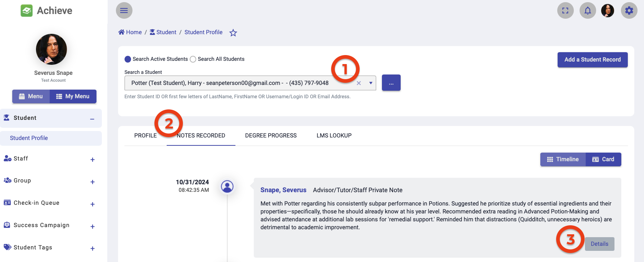Expand the Success Campaign section
Screen dimensions: 644x262
point(93,226)
